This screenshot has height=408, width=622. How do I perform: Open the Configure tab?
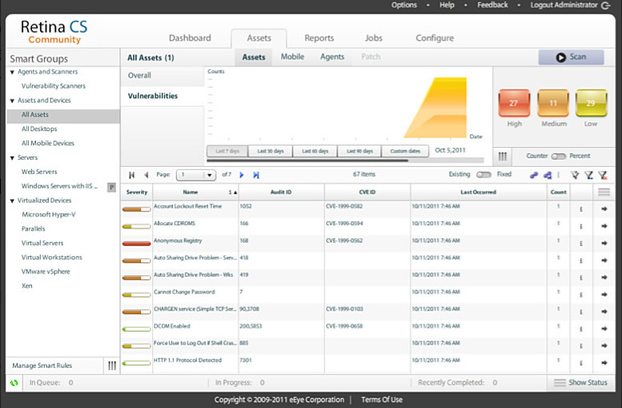click(435, 38)
